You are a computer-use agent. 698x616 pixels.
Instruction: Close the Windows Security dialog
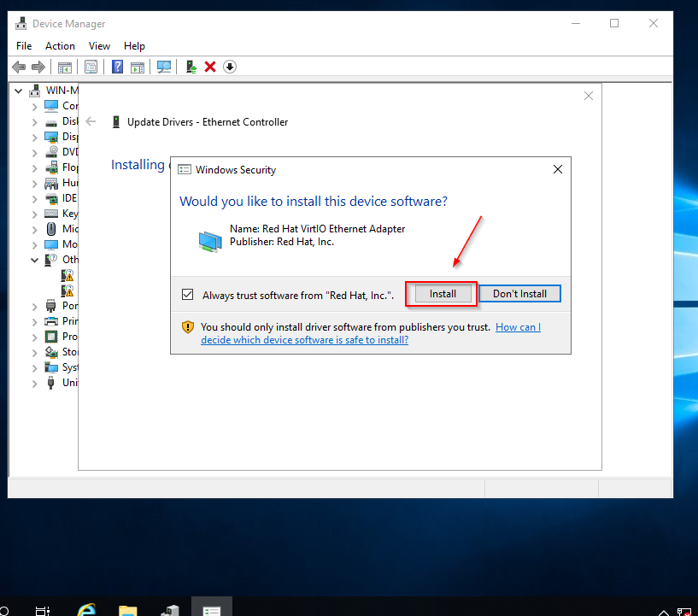coord(557,169)
